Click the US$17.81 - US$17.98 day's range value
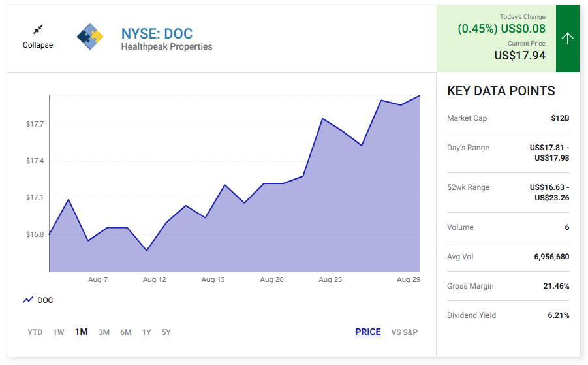588x365 pixels. [x=549, y=153]
